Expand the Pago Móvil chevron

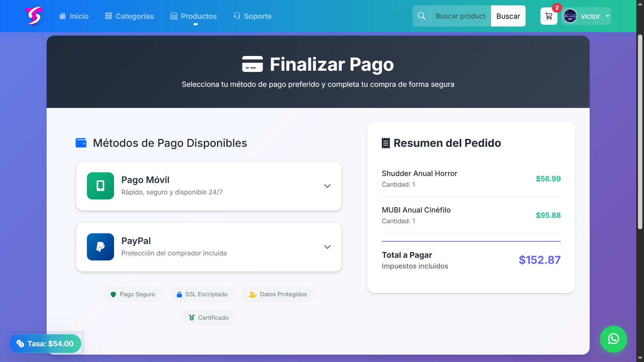coord(327,186)
